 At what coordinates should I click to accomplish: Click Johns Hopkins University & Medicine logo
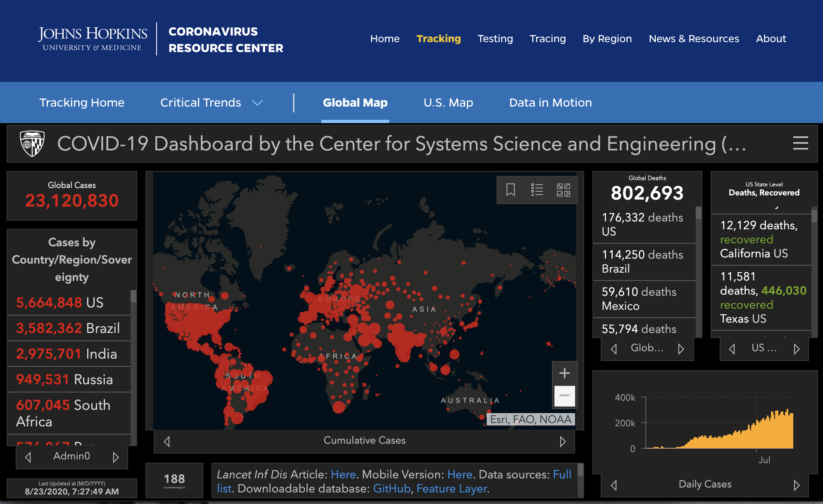coord(93,39)
